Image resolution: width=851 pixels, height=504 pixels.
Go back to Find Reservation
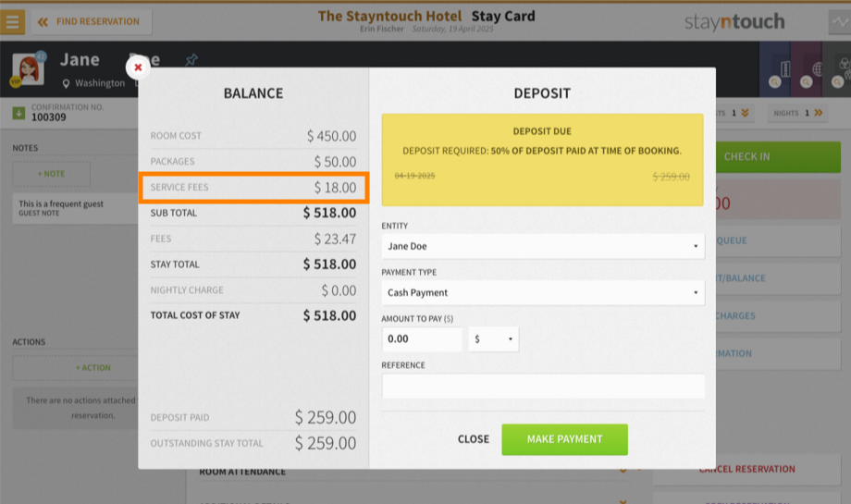92,21
